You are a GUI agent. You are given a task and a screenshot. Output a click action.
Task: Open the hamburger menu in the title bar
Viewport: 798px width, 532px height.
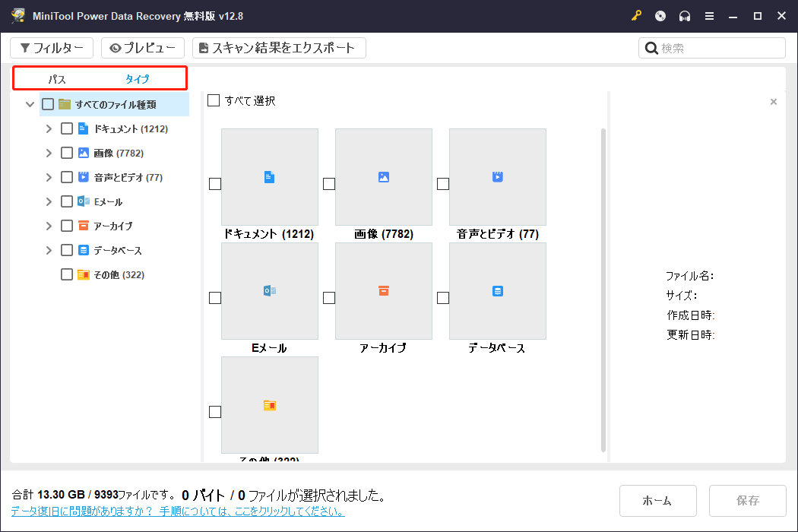[709, 15]
